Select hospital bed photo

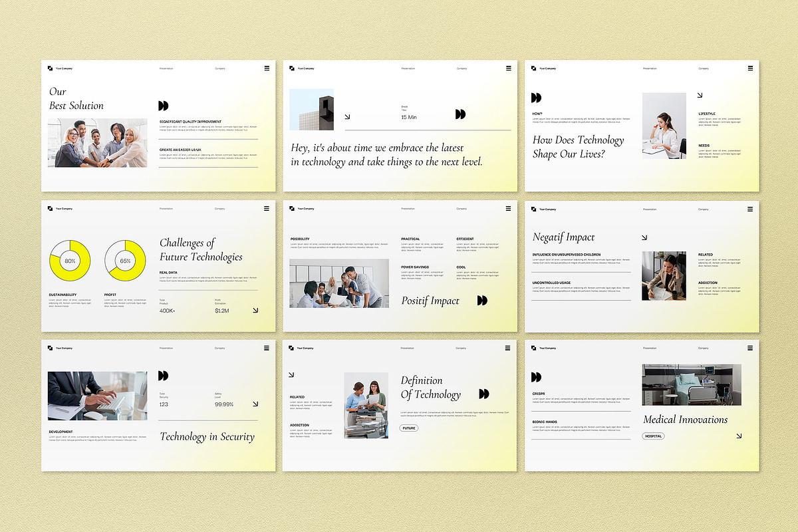pyautogui.click(x=692, y=384)
